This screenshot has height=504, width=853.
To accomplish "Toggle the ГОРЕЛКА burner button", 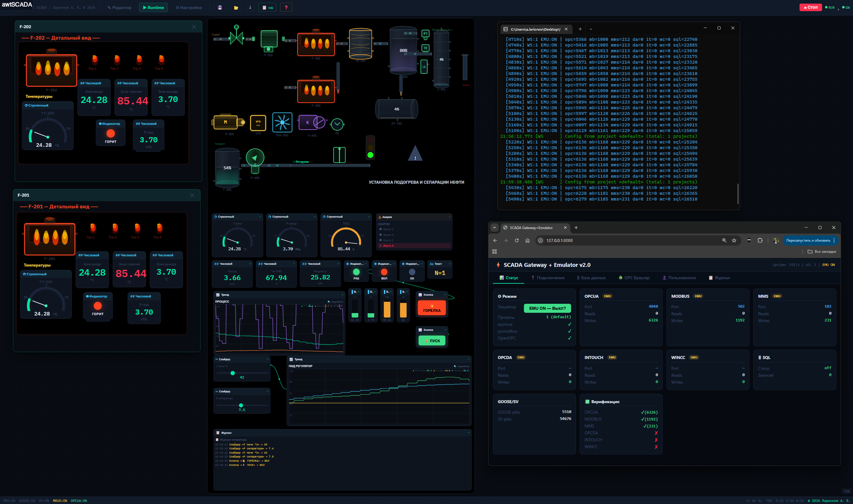I will click(x=431, y=308).
